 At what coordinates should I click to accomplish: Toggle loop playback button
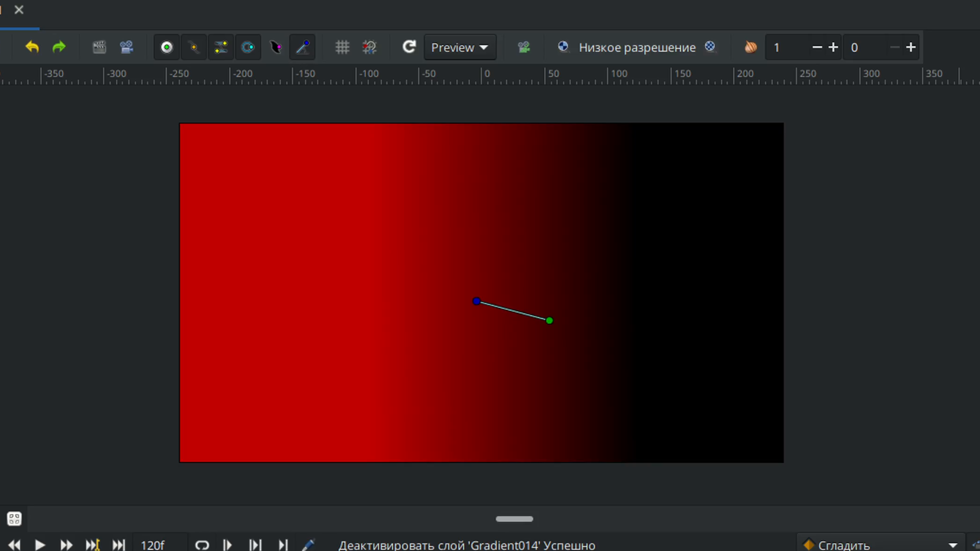(x=202, y=545)
